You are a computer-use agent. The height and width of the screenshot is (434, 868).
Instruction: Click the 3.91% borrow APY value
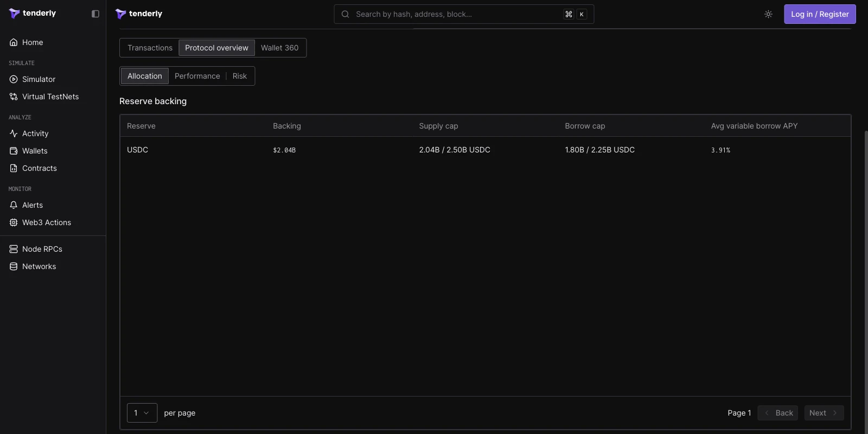pos(720,150)
